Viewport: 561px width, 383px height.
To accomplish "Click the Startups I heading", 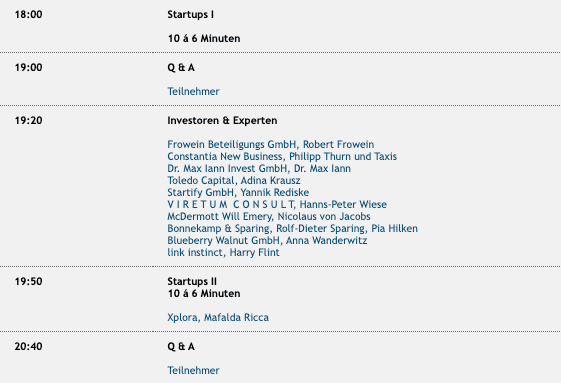I will (190, 15).
